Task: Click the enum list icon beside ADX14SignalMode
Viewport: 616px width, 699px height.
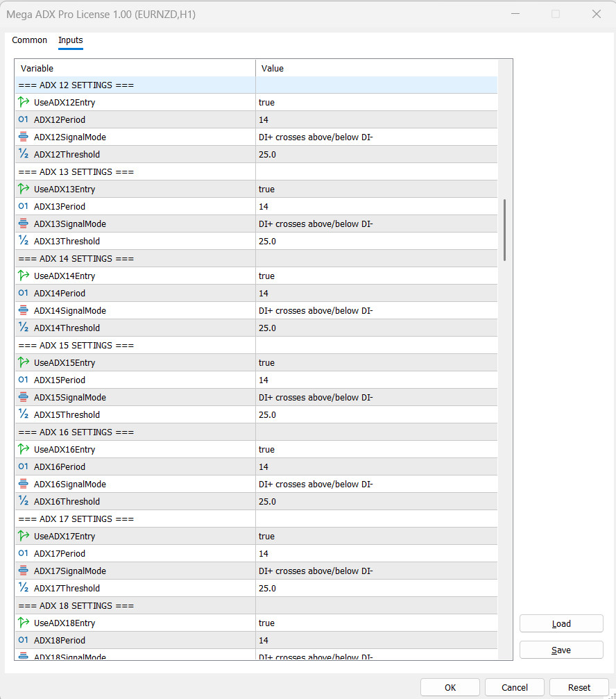Action: pos(24,310)
